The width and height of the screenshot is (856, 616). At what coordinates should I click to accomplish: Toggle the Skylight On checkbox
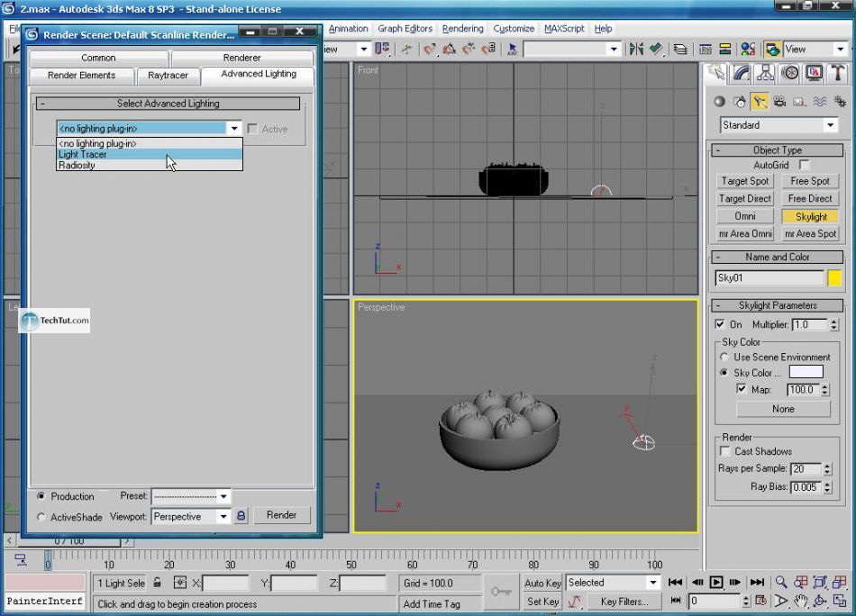(x=720, y=324)
